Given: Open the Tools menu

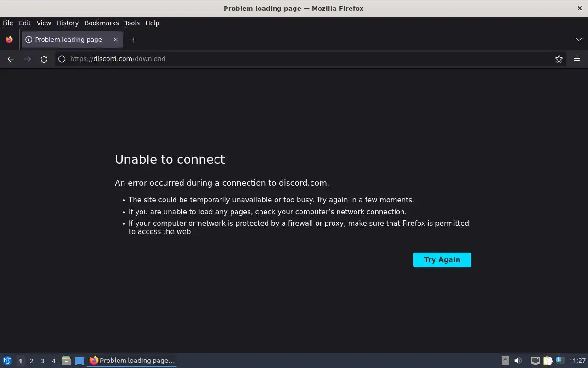Looking at the screenshot, I should click(132, 23).
